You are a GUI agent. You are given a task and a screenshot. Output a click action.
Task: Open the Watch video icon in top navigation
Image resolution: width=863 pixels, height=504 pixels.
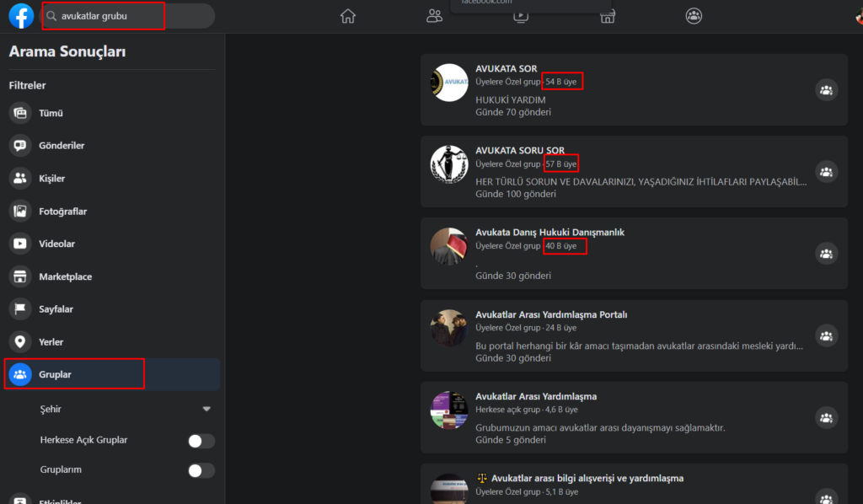(x=521, y=17)
